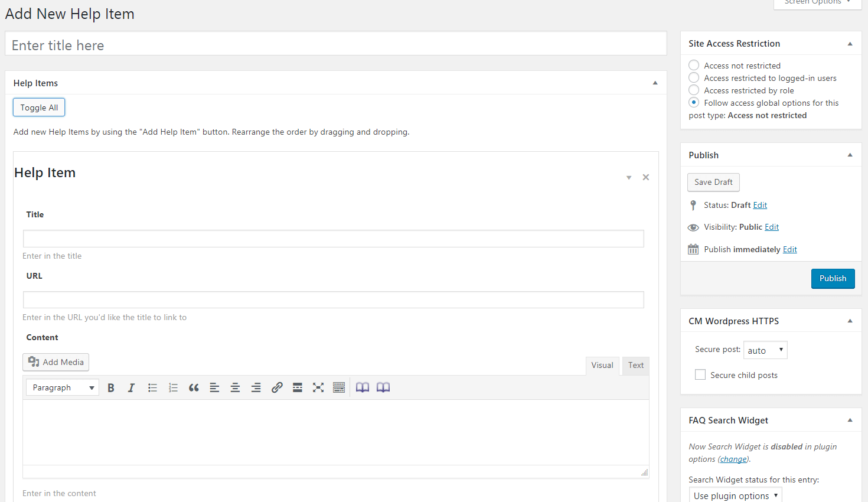Click the insert/edit link icon

point(276,388)
